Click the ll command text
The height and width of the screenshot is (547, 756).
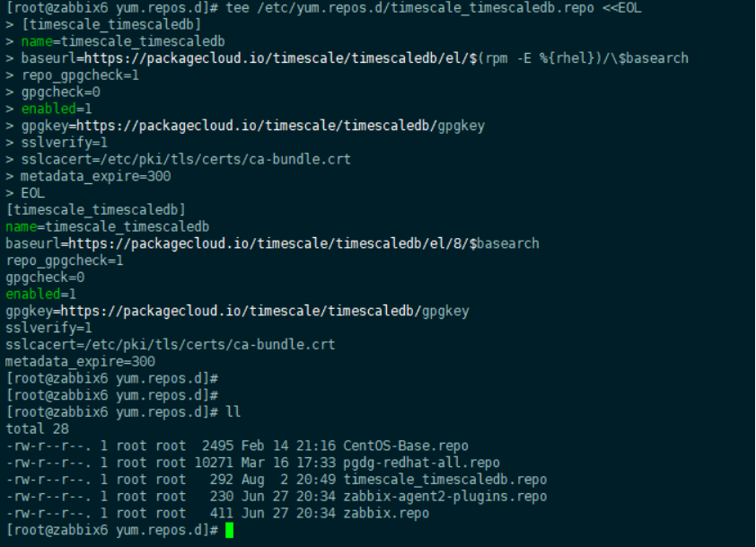pyautogui.click(x=233, y=412)
